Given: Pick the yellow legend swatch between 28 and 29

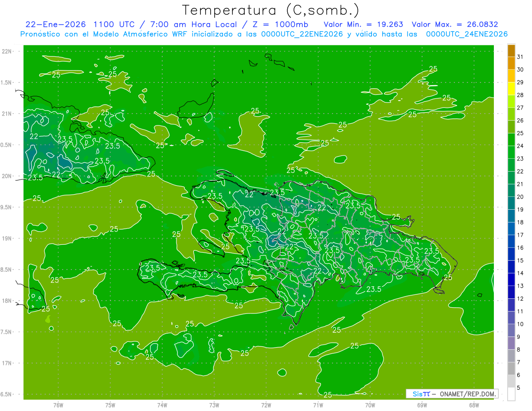Looking at the screenshot, I should pos(511,89).
